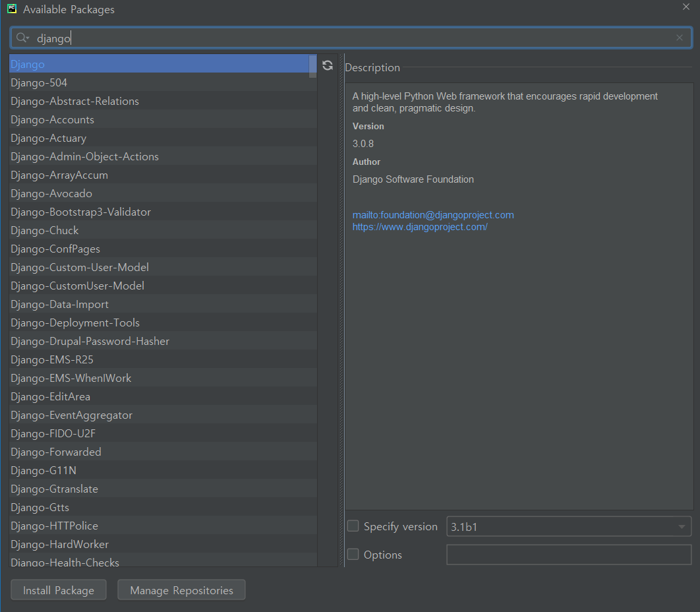Viewport: 700px width, 612px height.
Task: Select Django-504 in the package list
Action: [x=163, y=82]
